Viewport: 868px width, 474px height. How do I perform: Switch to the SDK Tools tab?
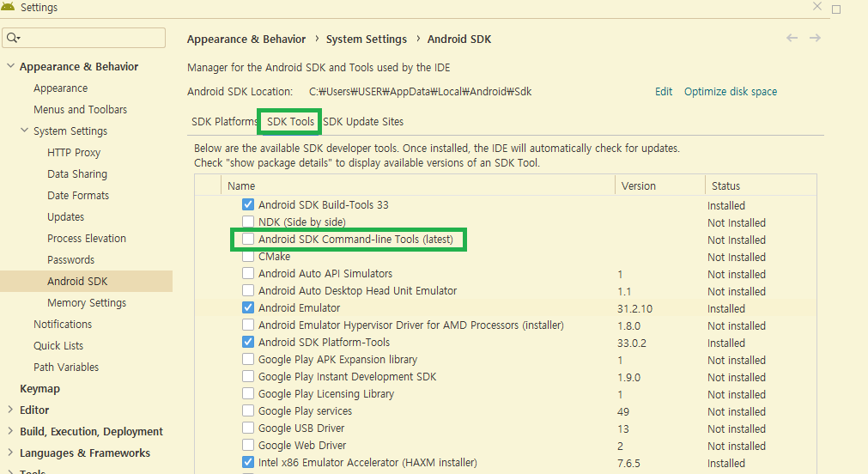click(290, 121)
